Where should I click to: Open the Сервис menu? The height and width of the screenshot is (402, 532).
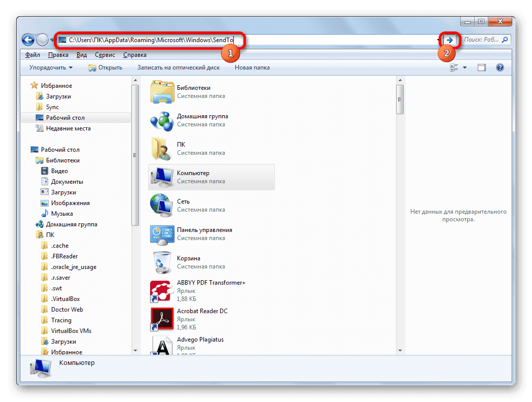tap(105, 55)
